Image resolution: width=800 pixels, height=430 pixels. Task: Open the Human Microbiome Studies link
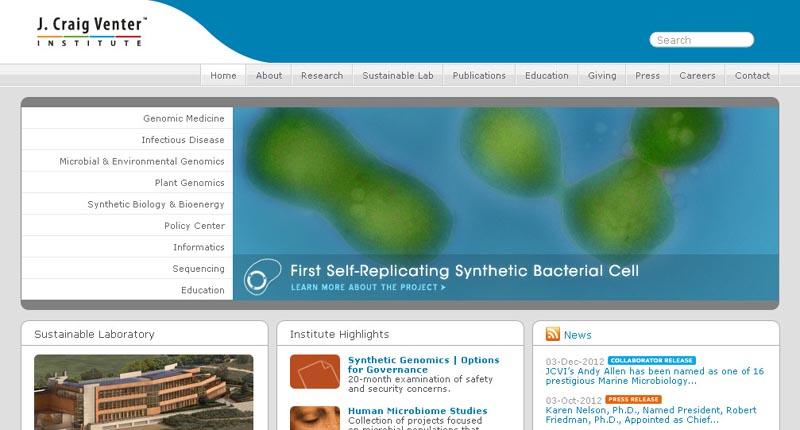[417, 411]
